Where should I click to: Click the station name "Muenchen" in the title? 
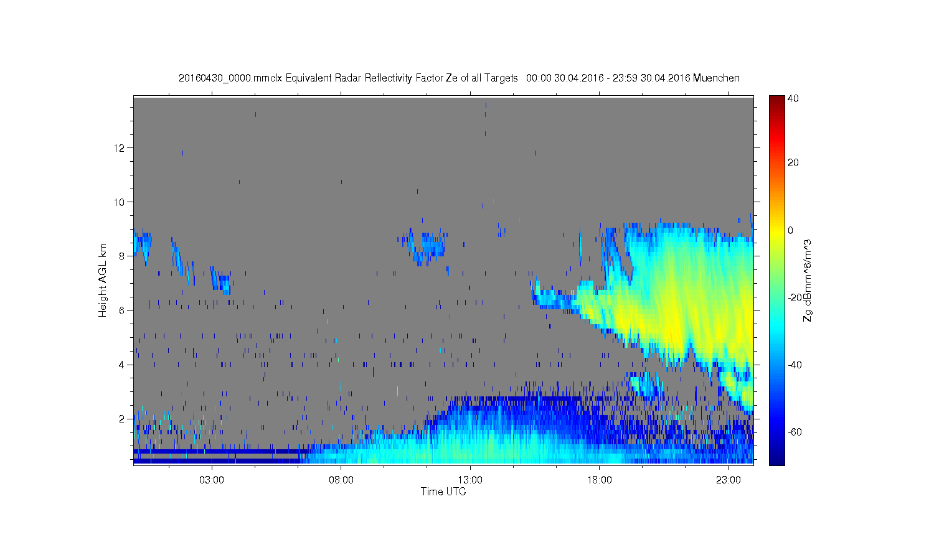[x=716, y=78]
